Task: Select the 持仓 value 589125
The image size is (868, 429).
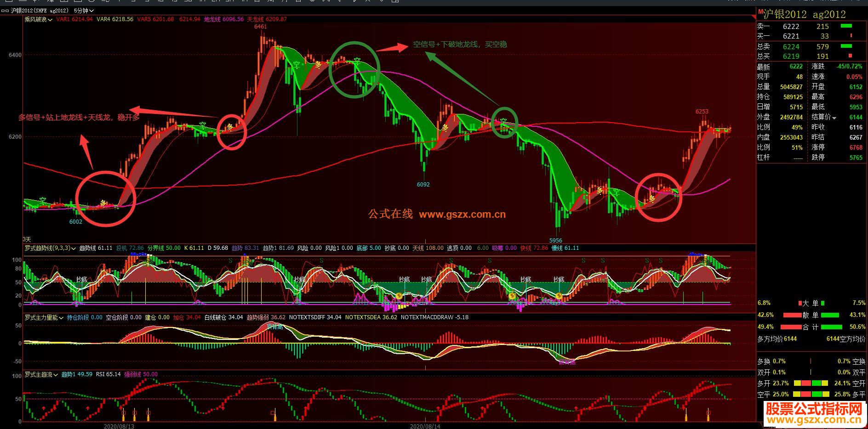Action: (x=793, y=97)
